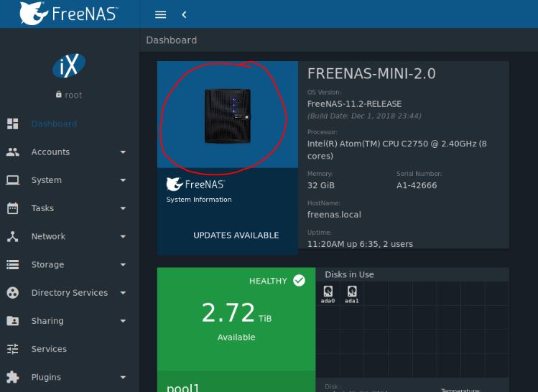Click the Dashboard breadcrumb title

click(172, 40)
